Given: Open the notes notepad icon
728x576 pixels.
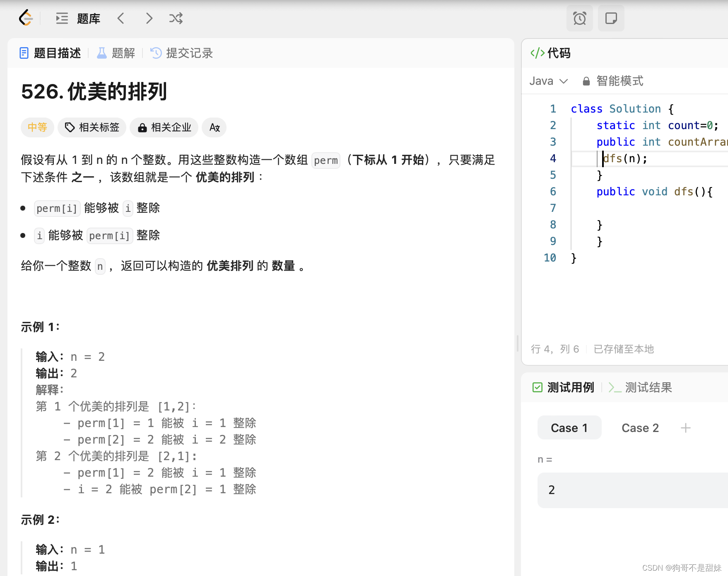Looking at the screenshot, I should click(611, 18).
